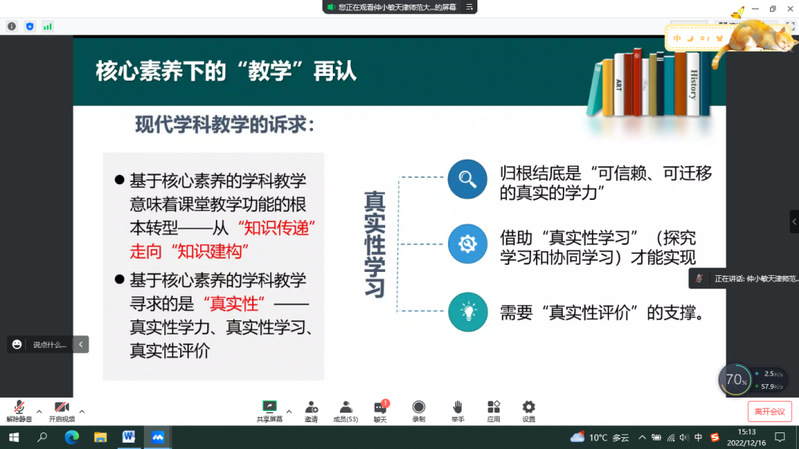Click the green shield security icon
Screen dimensions: 799x449
(x=30, y=27)
